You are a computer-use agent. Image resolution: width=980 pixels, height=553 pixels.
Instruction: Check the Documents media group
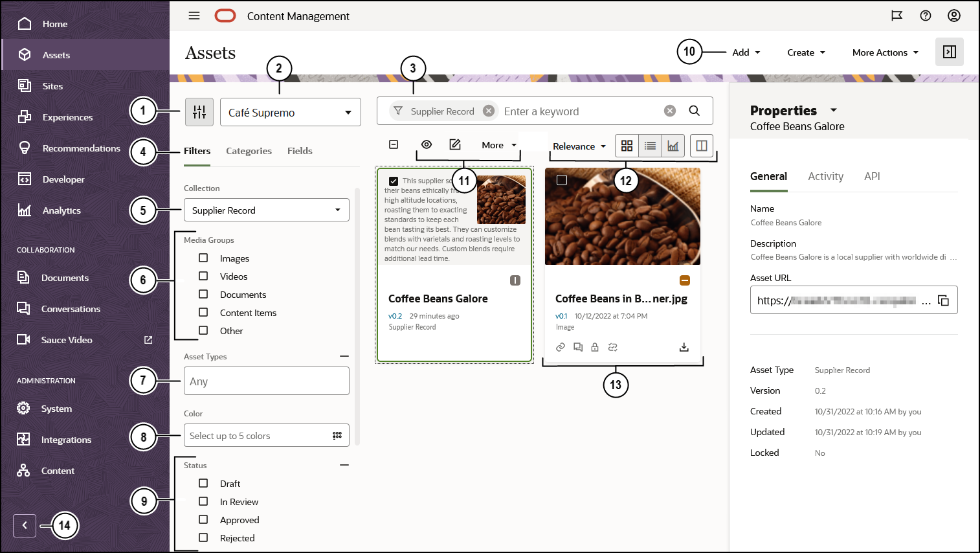[203, 294]
